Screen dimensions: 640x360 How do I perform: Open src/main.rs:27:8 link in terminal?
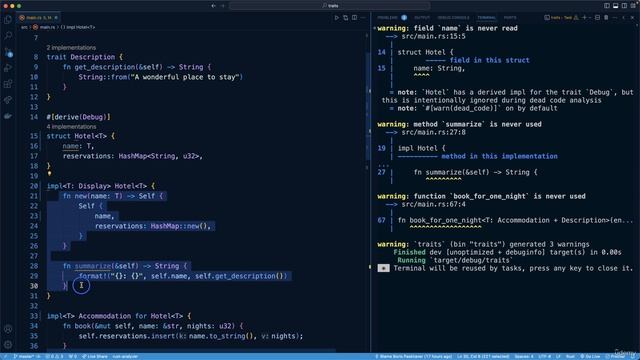[433, 132]
